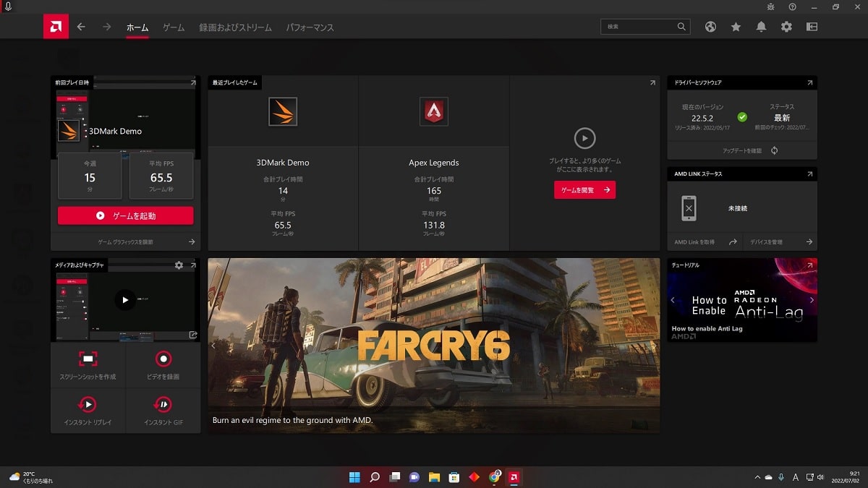Go forward with the right arrow
This screenshot has width=868, height=488.
tap(107, 27)
